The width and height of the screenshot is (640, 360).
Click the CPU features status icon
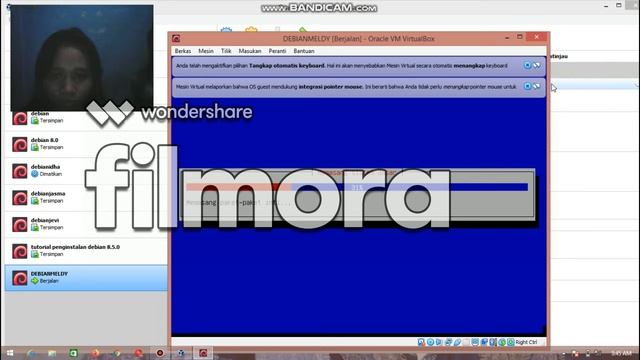point(493,342)
